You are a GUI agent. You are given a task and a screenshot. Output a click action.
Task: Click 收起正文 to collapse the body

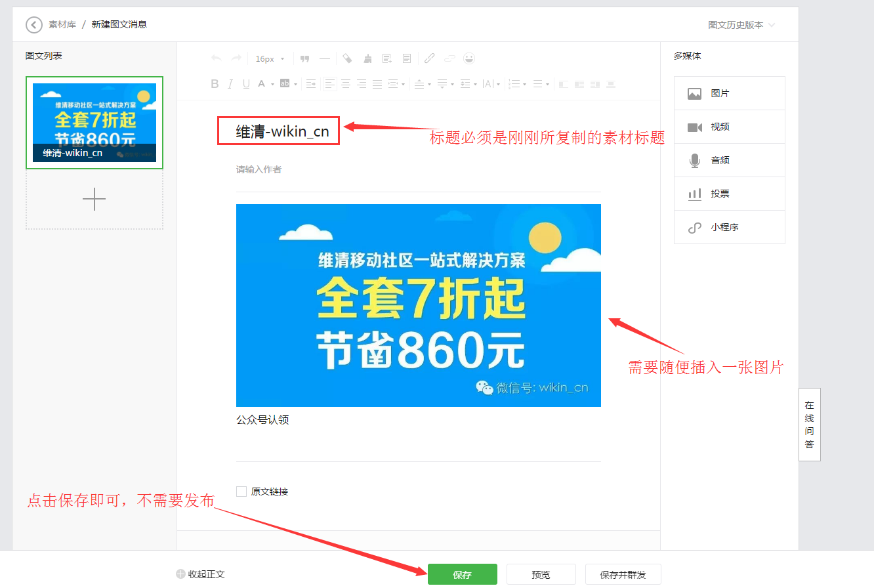point(201,574)
